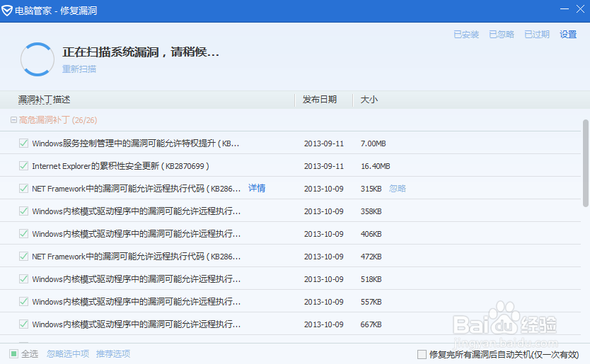Click the vertical scrollbar of patch list
590x364 pixels.
coord(586,163)
